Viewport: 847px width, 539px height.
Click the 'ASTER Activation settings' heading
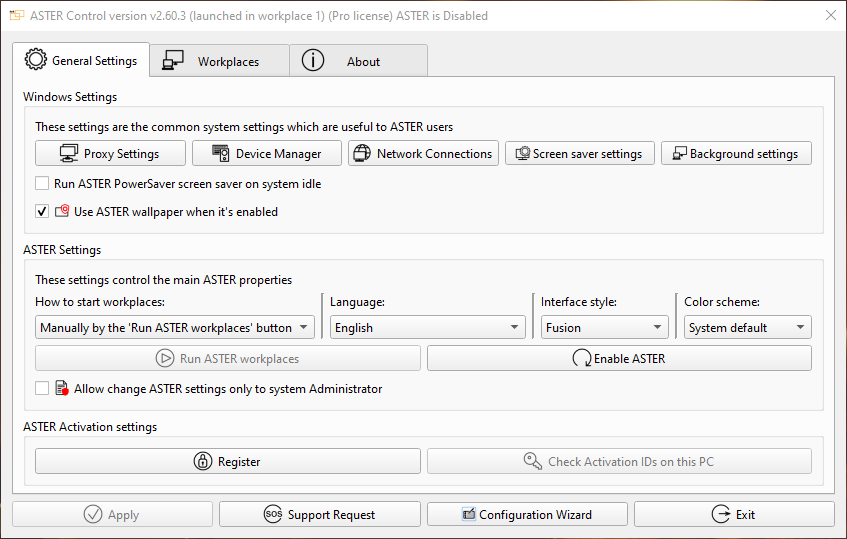(90, 427)
